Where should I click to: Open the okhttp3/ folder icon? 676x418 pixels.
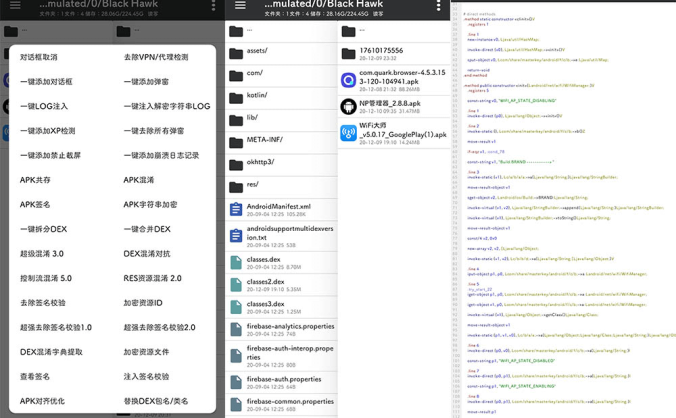pos(236,165)
